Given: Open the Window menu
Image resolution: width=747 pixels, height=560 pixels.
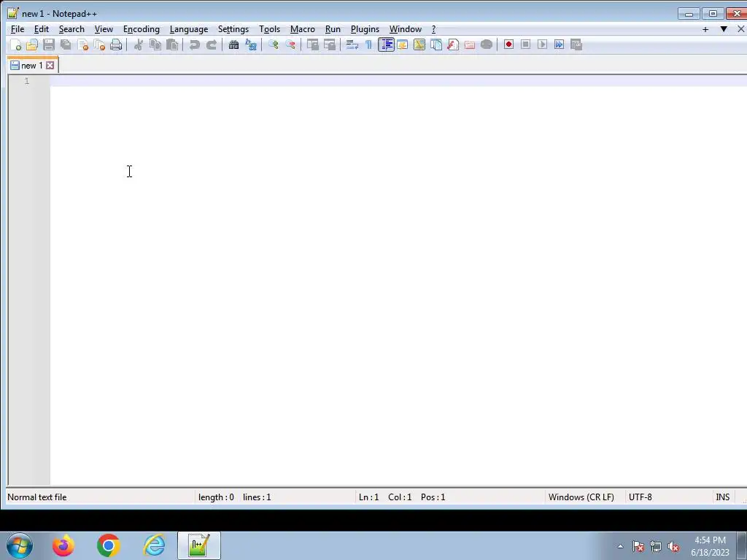Looking at the screenshot, I should (406, 29).
